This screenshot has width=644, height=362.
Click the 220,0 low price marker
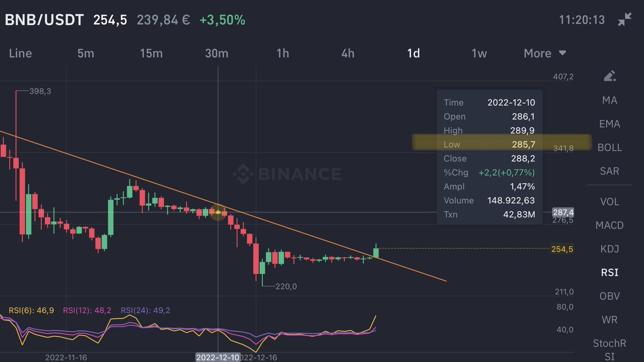point(286,287)
